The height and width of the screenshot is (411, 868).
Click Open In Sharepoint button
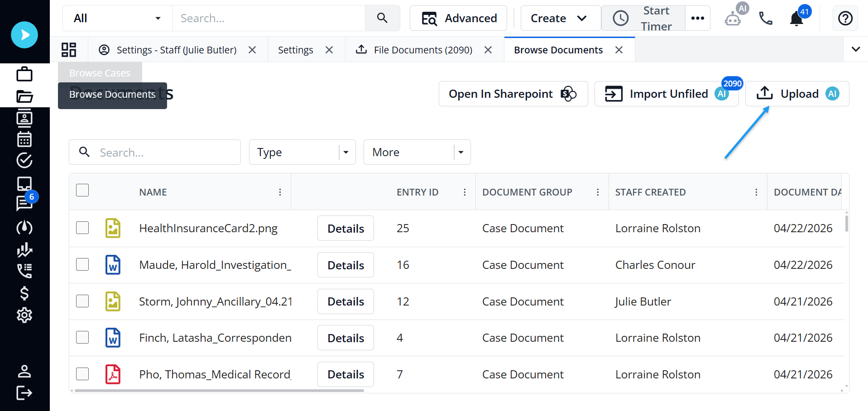513,94
